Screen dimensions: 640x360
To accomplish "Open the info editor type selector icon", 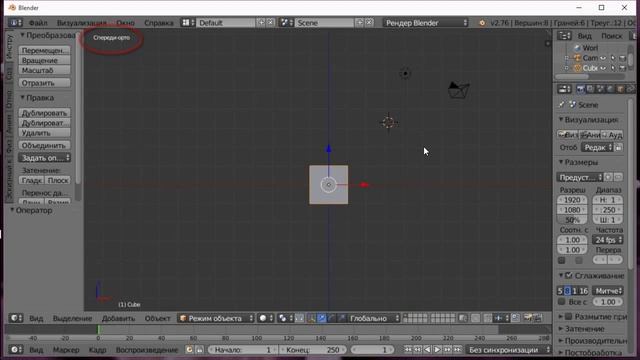I will pyautogui.click(x=15, y=23).
